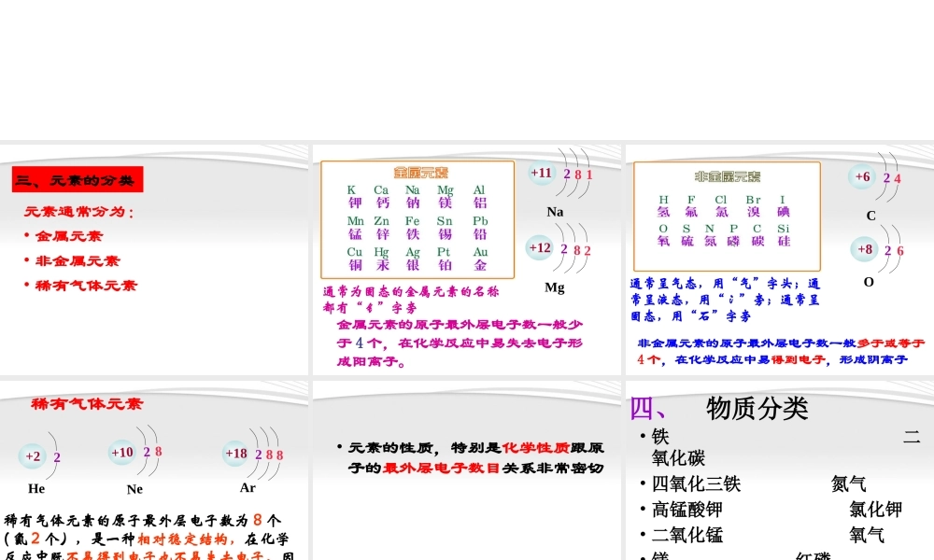Click the '氯化钾' item in classification list

coord(876,510)
